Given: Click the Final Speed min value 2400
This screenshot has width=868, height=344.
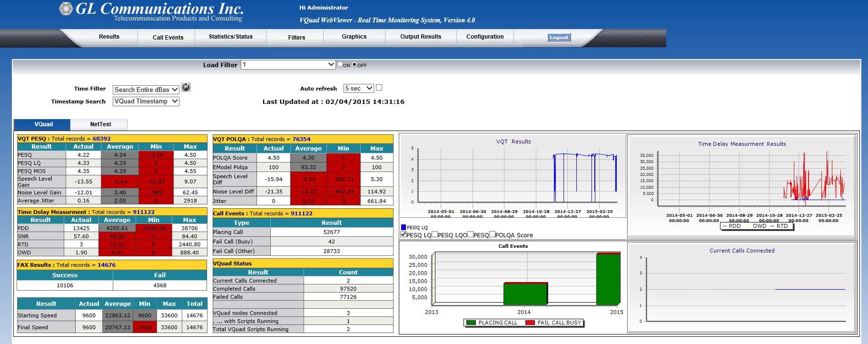Looking at the screenshot, I should click(x=145, y=327).
